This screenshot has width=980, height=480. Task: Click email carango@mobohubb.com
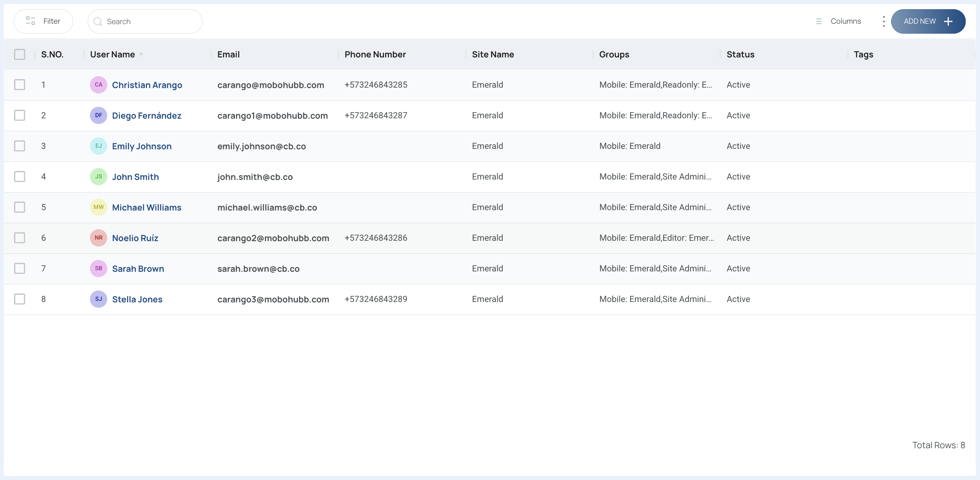pyautogui.click(x=271, y=85)
